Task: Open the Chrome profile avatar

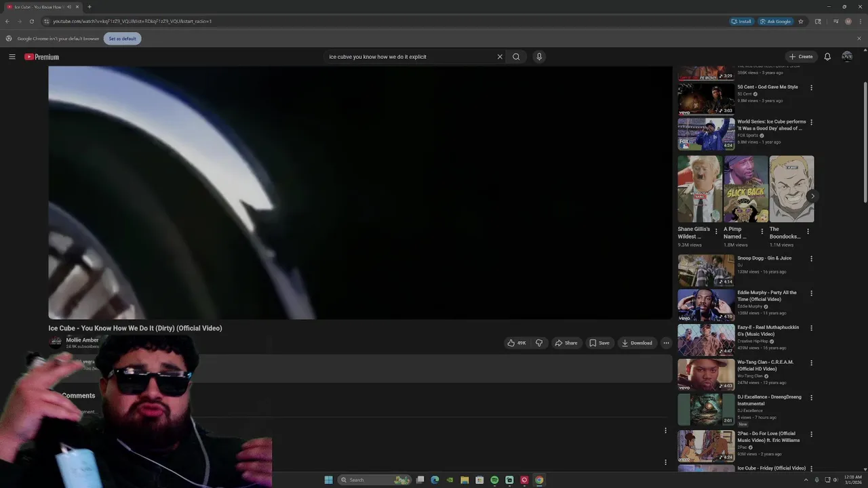Action: 848,21
